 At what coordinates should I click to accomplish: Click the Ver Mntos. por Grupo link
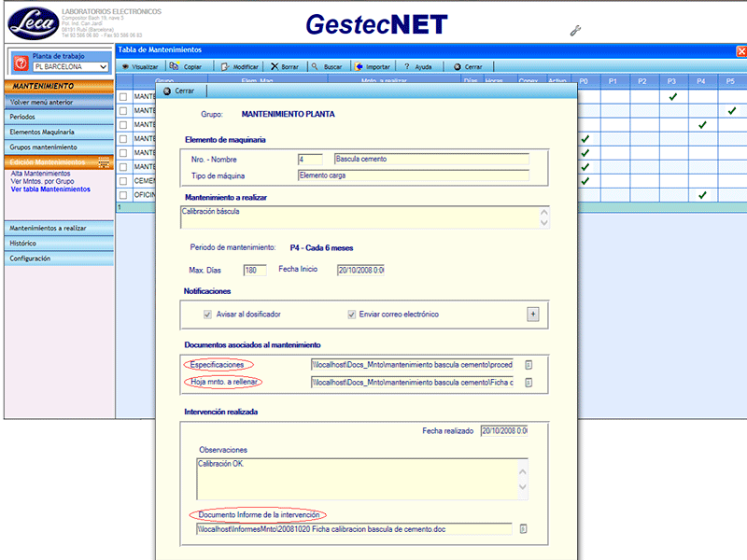click(x=42, y=181)
